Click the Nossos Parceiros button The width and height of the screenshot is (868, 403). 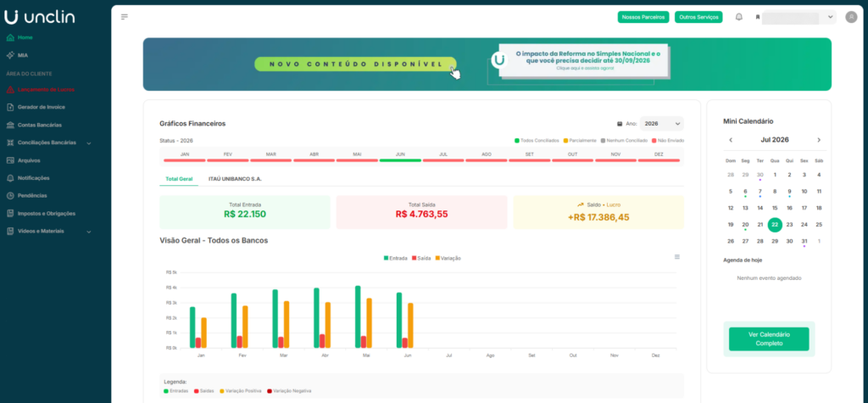coord(643,17)
